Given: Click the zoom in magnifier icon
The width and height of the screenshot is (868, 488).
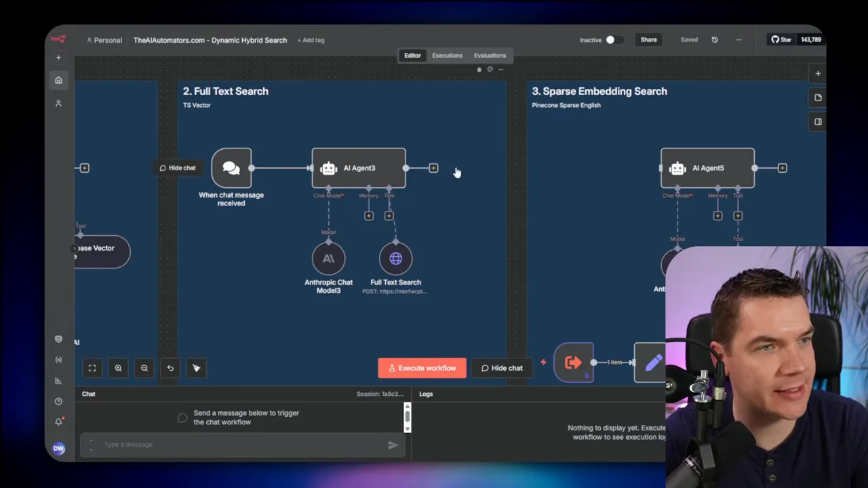Looking at the screenshot, I should coord(118,368).
